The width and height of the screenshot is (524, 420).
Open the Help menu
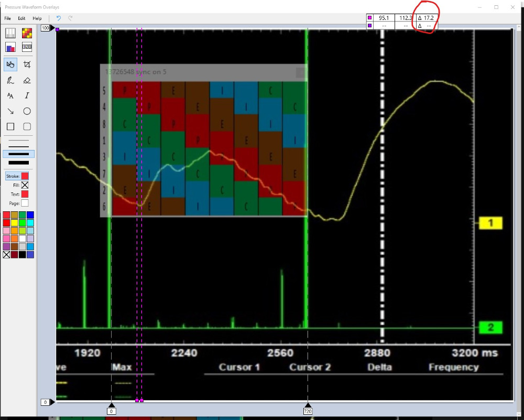[37, 18]
